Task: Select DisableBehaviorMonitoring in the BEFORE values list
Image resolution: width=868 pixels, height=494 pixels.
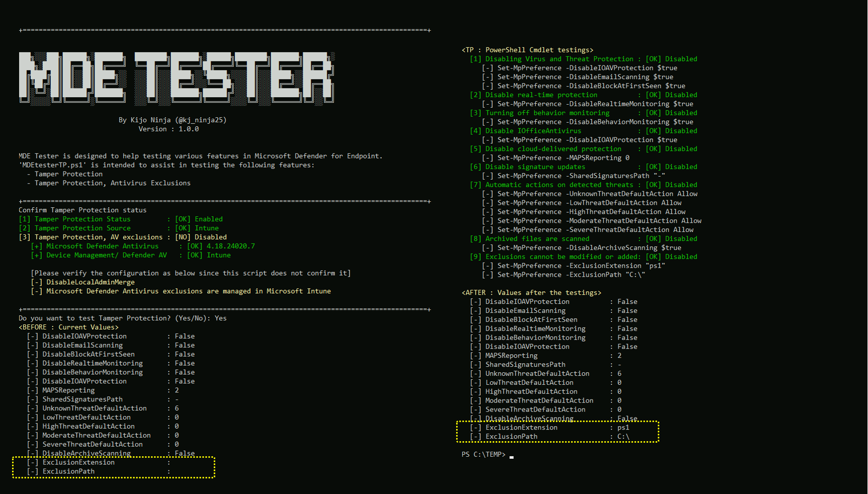Action: point(111,373)
